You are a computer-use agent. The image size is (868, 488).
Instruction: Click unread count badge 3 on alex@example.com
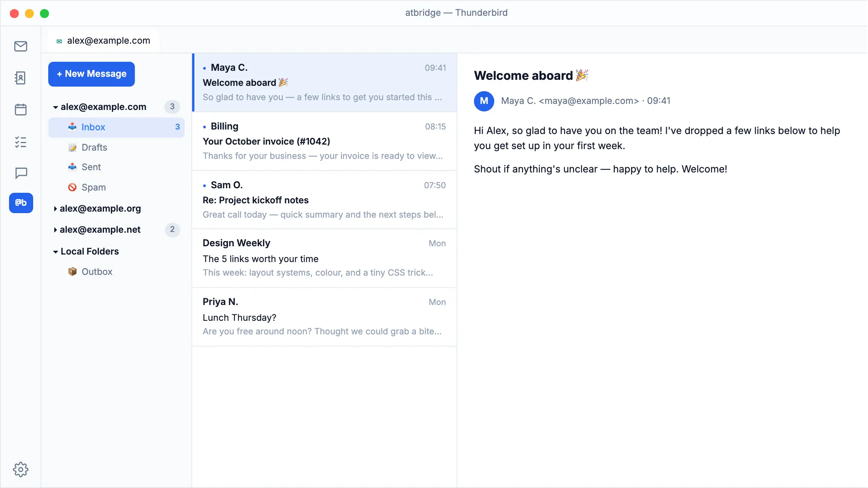pyautogui.click(x=172, y=107)
